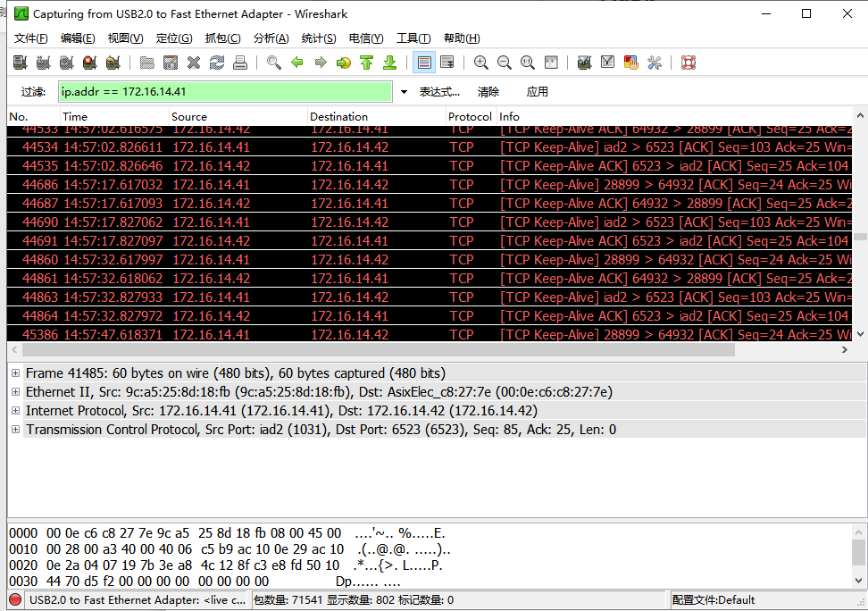Reload the capture file icon

[217, 63]
